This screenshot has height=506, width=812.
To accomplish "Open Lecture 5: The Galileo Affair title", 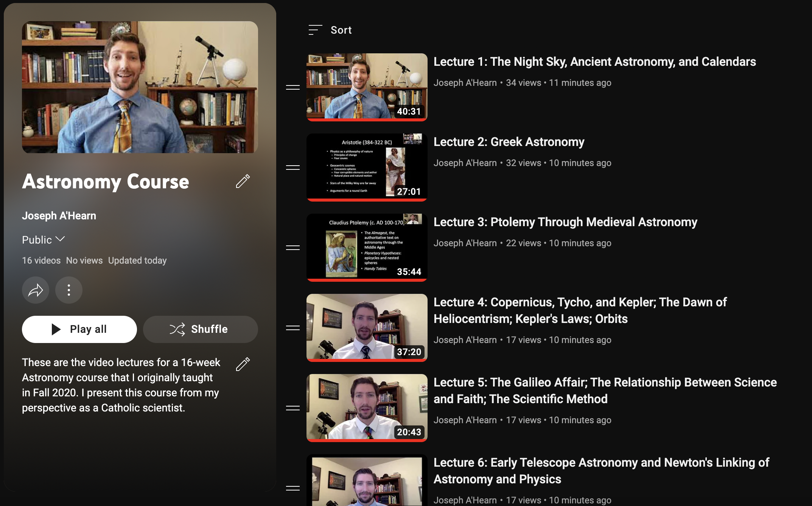I will coord(605,391).
